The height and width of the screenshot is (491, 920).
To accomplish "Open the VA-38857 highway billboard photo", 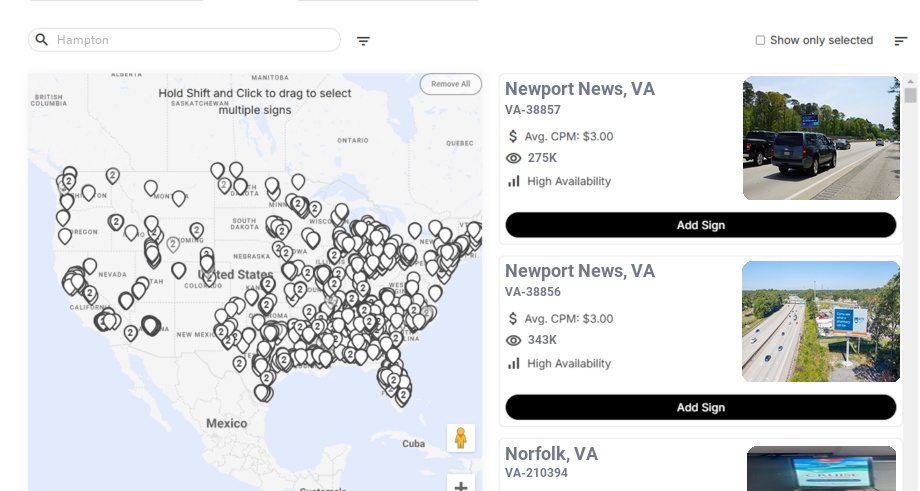I will point(821,138).
